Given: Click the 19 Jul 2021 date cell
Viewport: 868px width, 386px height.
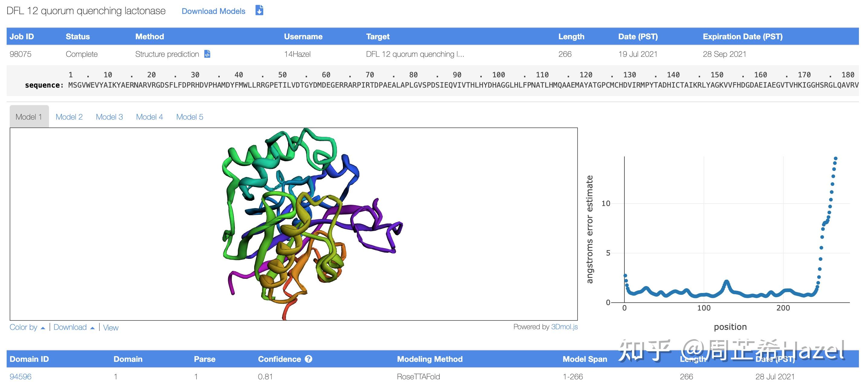Looking at the screenshot, I should [637, 54].
